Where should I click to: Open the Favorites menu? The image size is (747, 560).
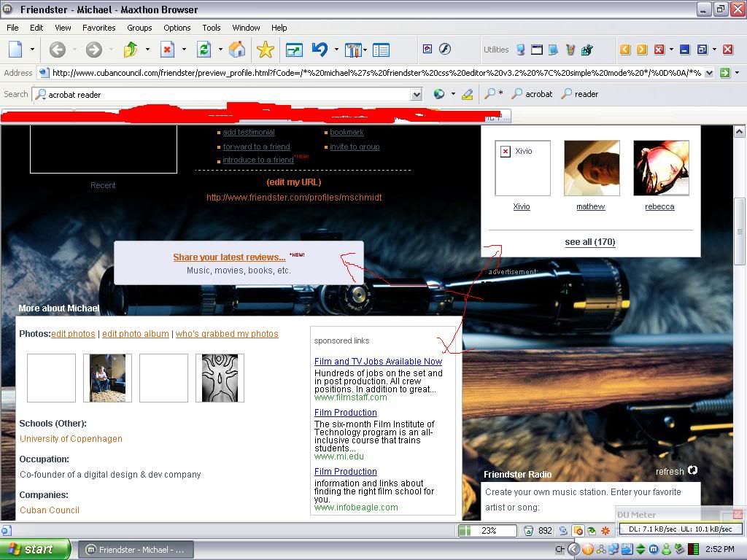pos(98,28)
